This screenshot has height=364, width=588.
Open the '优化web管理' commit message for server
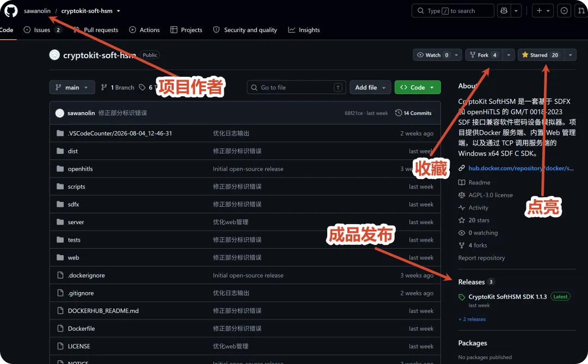click(231, 222)
